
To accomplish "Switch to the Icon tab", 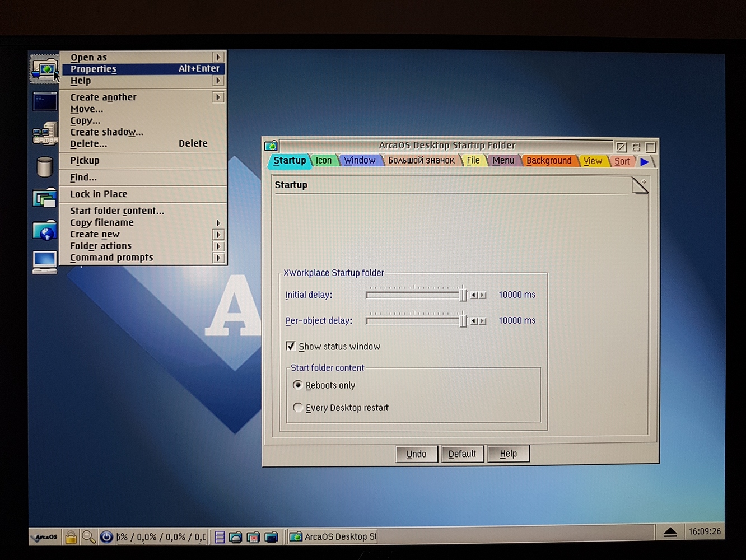I will (324, 161).
